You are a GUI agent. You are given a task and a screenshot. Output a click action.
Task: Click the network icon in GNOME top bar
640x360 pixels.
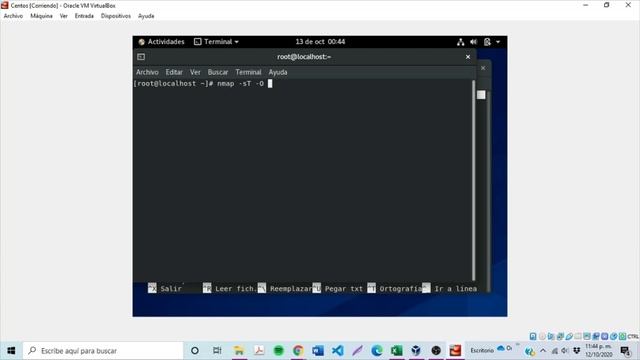click(x=460, y=42)
